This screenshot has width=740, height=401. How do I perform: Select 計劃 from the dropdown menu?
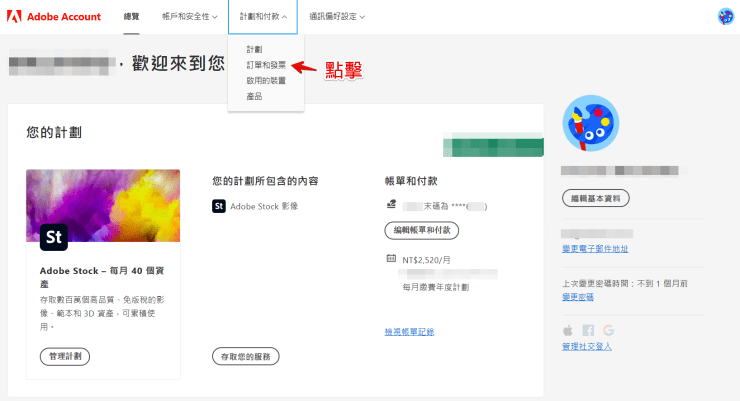tap(254, 49)
